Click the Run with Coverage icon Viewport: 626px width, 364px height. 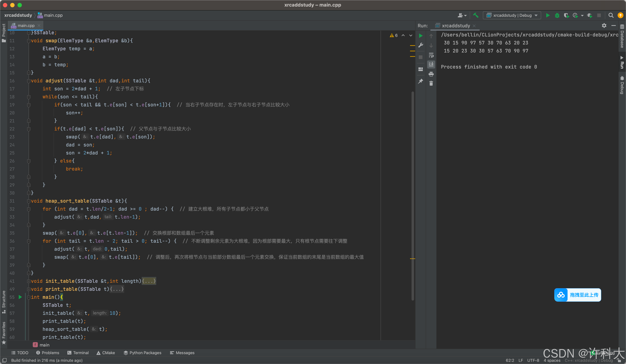[566, 15]
